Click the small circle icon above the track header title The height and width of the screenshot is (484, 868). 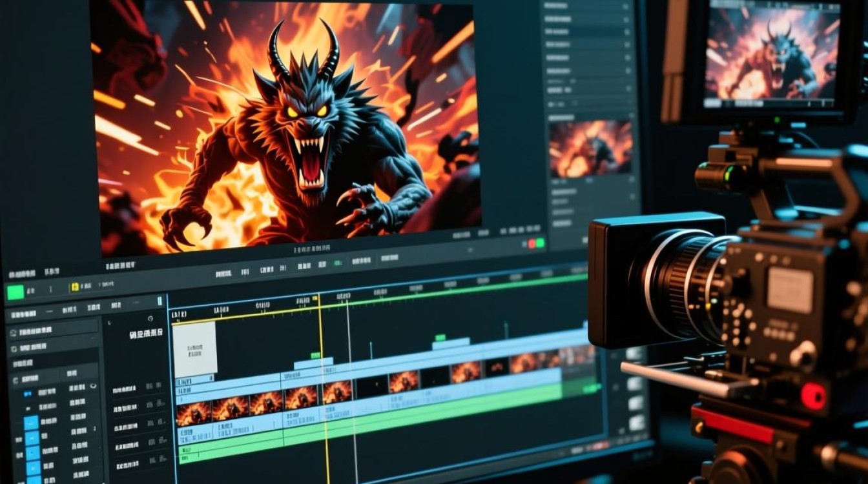point(150,318)
